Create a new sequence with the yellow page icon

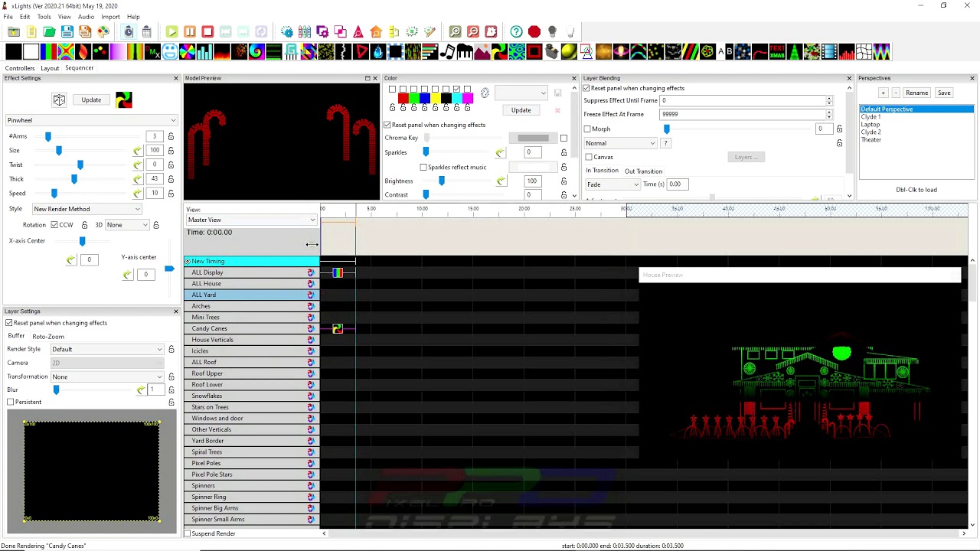pyautogui.click(x=31, y=31)
